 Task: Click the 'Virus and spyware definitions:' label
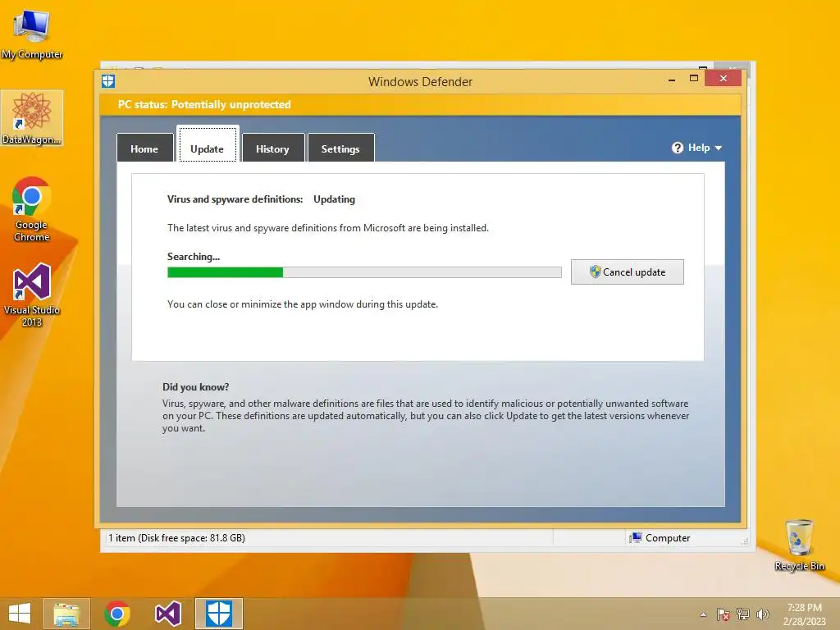click(235, 199)
